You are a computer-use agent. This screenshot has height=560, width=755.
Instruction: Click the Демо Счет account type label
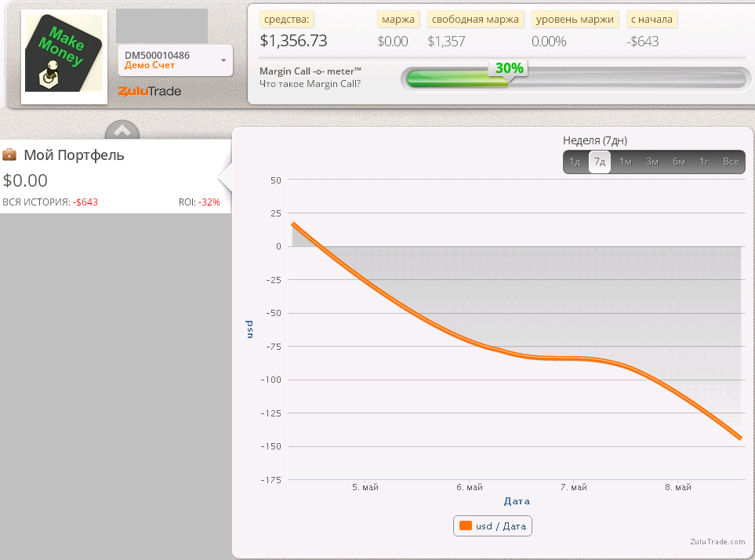point(149,65)
